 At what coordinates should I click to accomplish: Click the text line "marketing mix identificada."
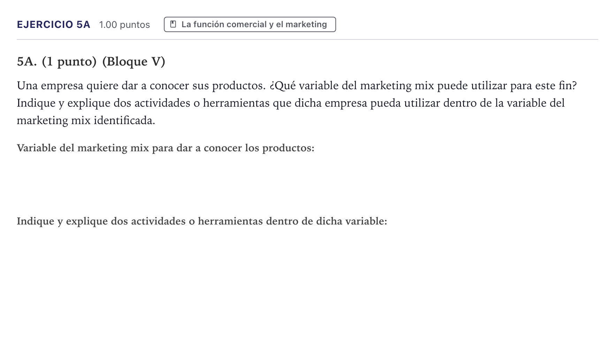[86, 121]
